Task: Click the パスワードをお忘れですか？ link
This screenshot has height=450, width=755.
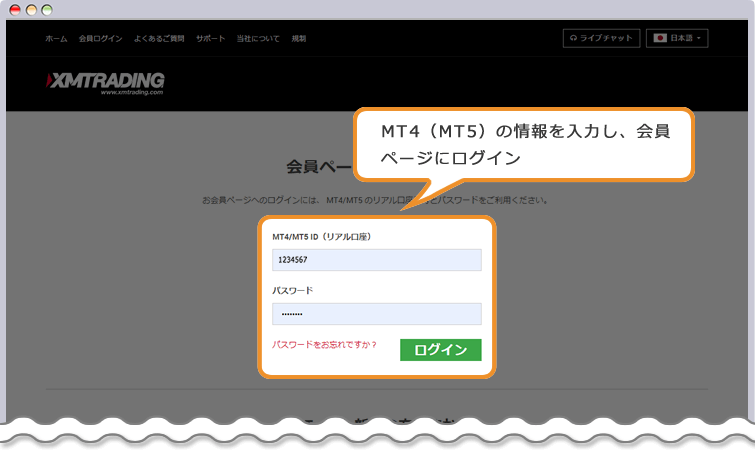Action: click(325, 345)
